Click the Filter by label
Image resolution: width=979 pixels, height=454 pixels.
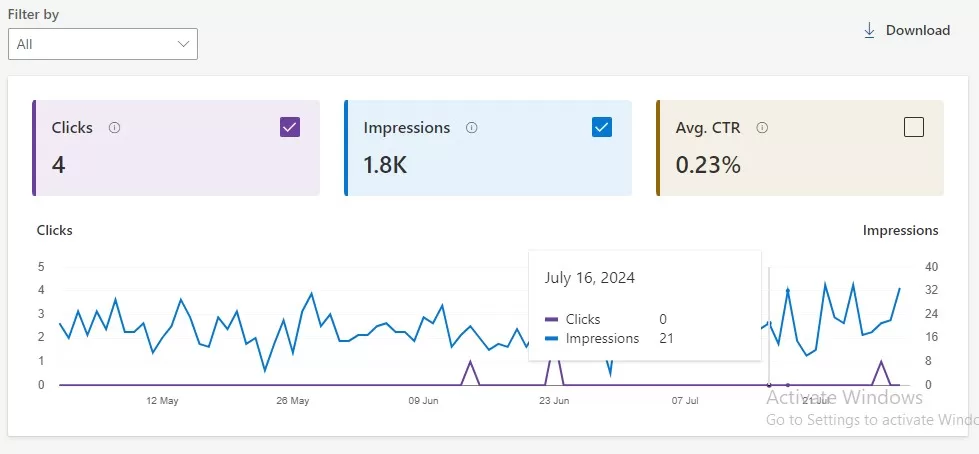pyautogui.click(x=34, y=14)
